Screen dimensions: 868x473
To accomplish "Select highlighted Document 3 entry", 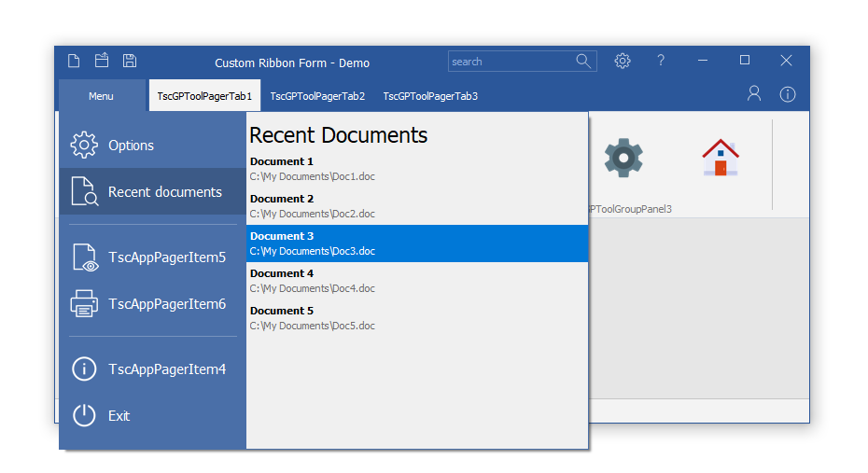I will pyautogui.click(x=417, y=243).
